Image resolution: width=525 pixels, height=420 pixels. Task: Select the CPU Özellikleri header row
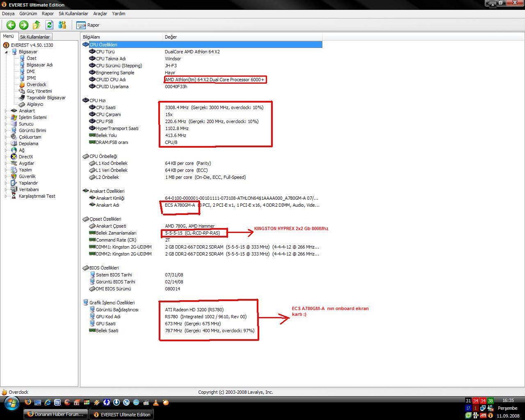coord(202,45)
